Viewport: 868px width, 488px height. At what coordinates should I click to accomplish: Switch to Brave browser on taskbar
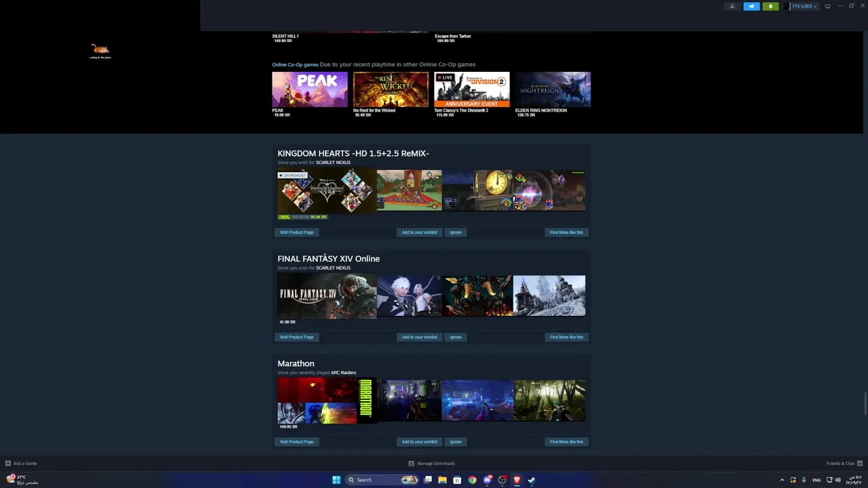coord(517,480)
